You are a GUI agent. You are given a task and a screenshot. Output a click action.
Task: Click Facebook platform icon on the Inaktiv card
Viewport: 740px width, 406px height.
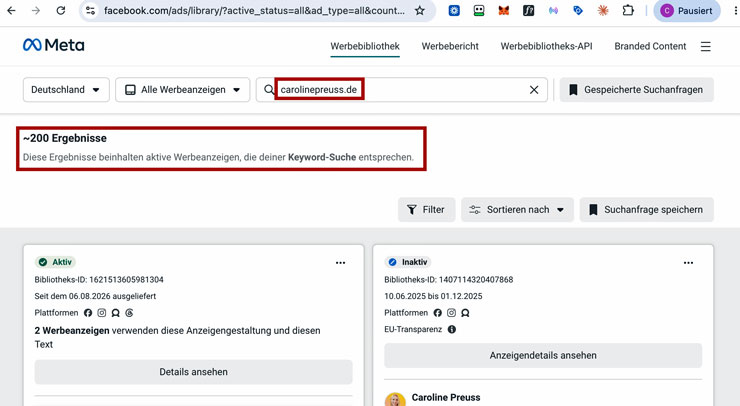pyautogui.click(x=437, y=313)
